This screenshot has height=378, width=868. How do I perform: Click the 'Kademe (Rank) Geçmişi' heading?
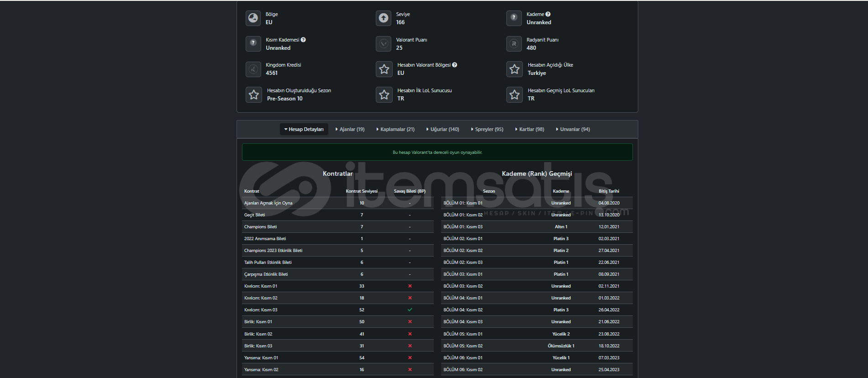pyautogui.click(x=537, y=173)
